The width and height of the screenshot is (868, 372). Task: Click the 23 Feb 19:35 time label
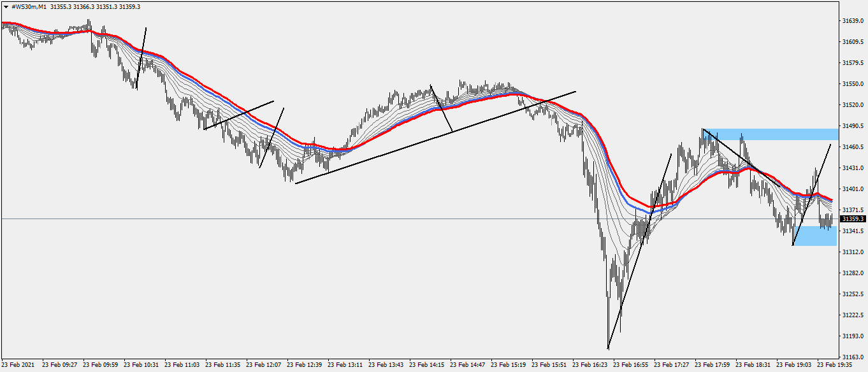835,366
